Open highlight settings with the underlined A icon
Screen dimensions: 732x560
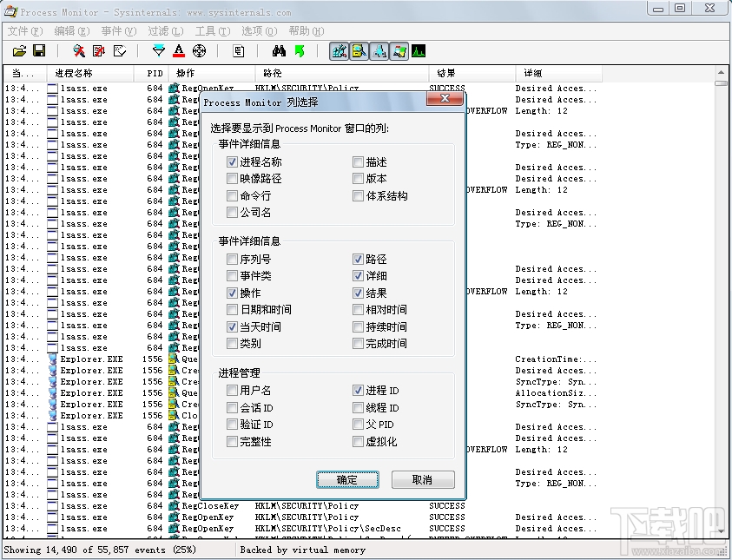coord(179,50)
